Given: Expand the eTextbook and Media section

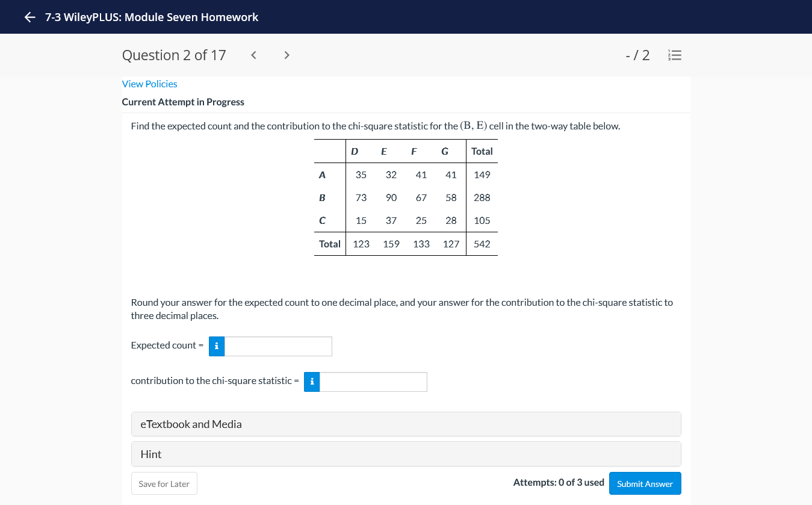Looking at the screenshot, I should (x=406, y=424).
